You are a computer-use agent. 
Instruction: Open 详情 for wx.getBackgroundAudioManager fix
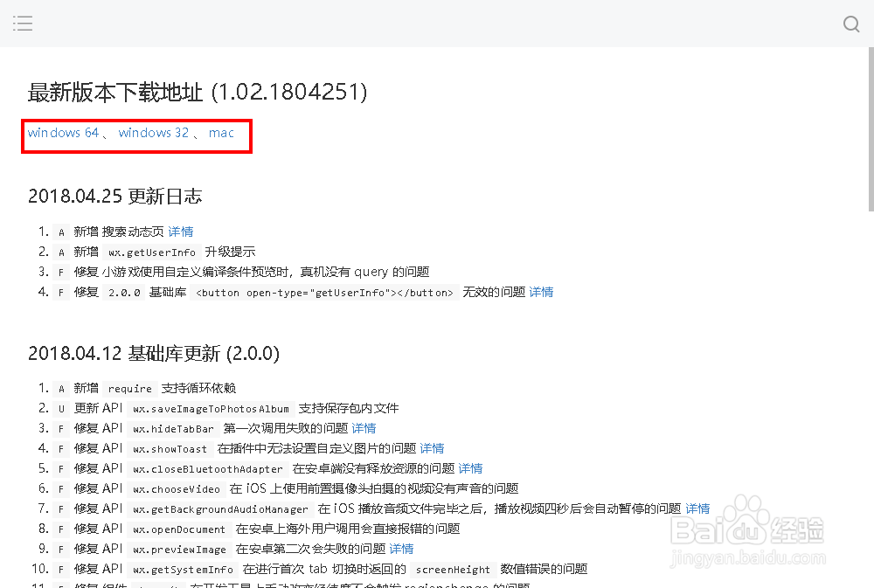pyautogui.click(x=697, y=508)
